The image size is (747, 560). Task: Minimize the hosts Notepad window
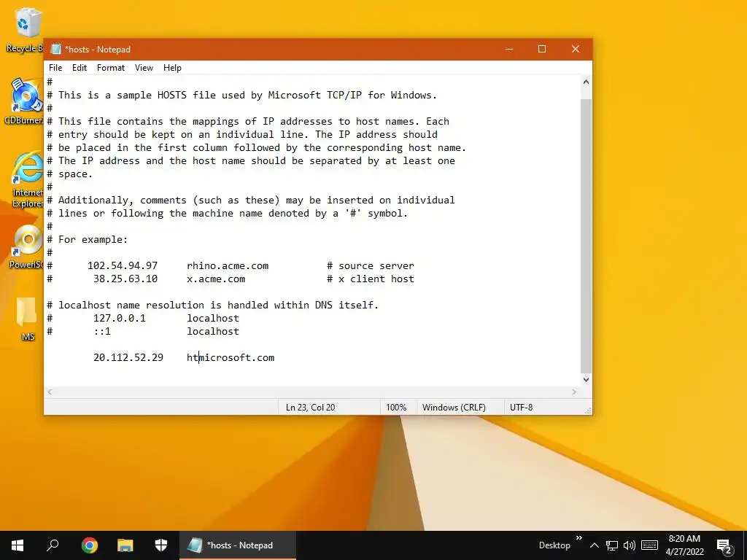[509, 49]
